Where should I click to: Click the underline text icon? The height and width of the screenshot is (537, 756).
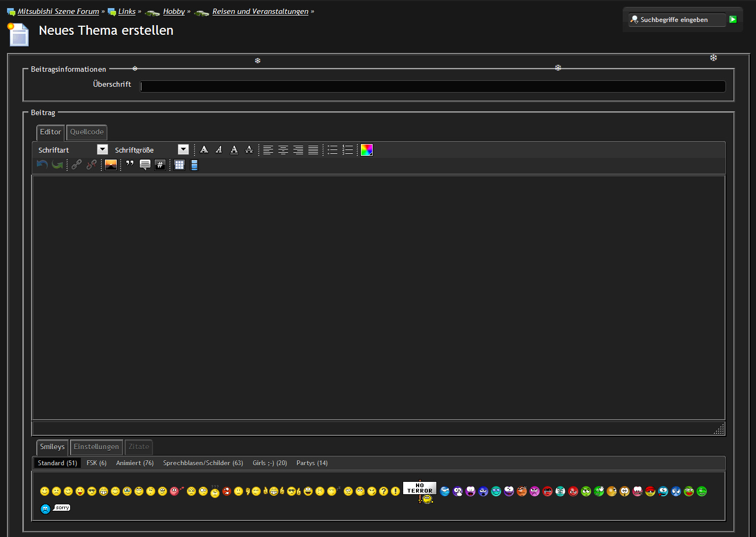click(234, 150)
